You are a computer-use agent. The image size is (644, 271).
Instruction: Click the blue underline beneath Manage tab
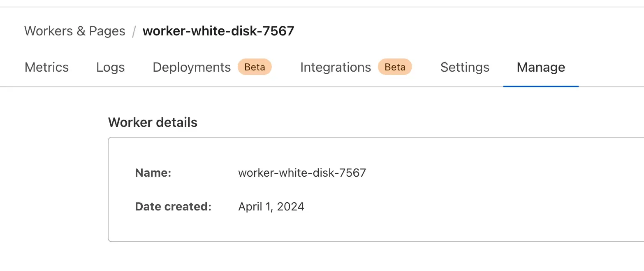click(540, 86)
